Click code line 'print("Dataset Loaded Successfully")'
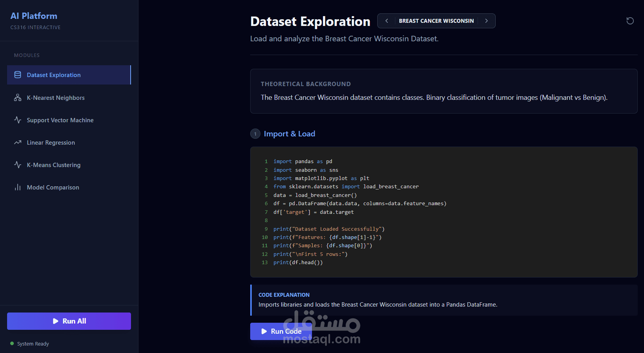 coord(329,229)
